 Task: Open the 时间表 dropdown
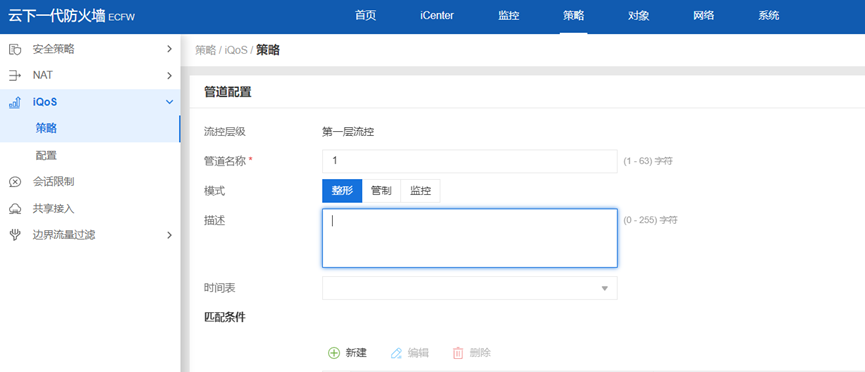tap(469, 288)
